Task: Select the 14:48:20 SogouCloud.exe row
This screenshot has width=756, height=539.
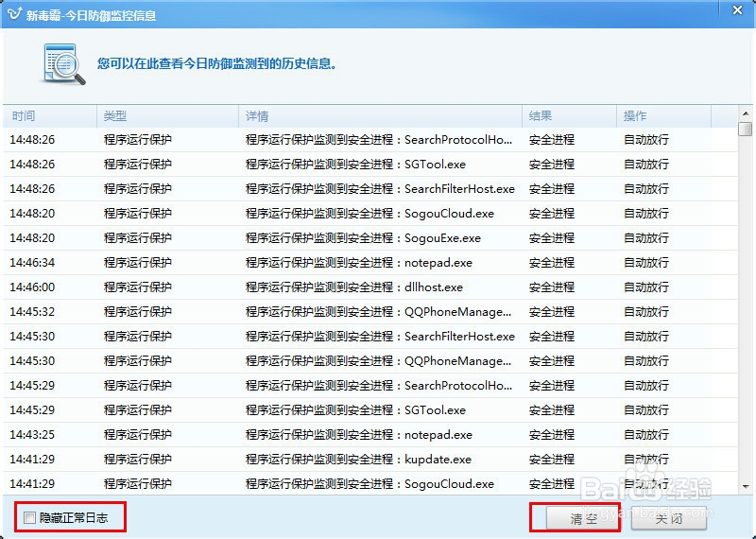Action: (370, 214)
